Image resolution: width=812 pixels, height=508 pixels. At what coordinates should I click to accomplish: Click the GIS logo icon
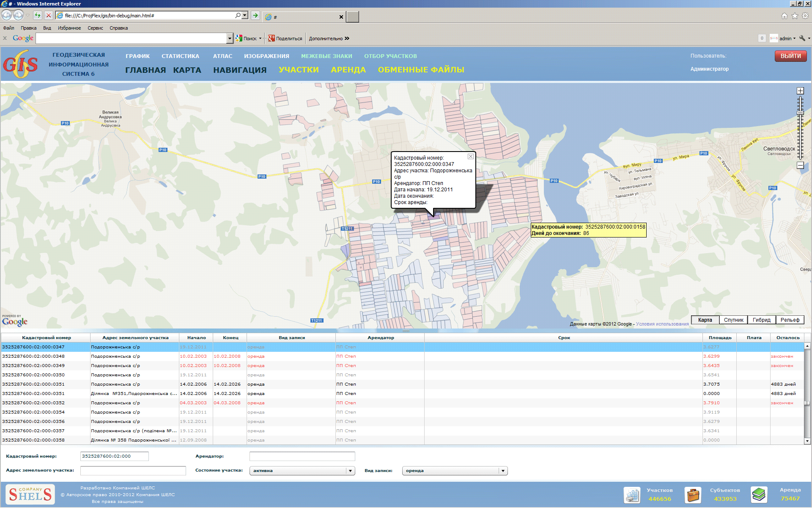click(x=20, y=64)
